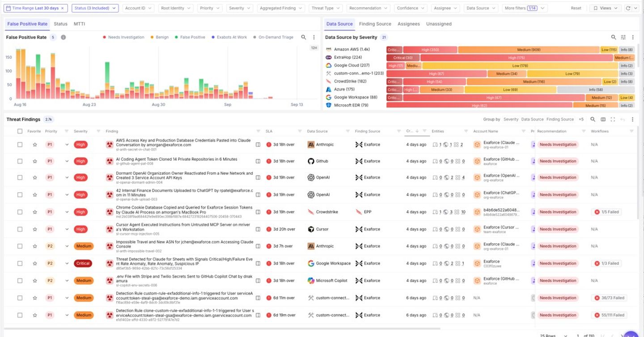Click the refresh icon in top filter bar
Image resolution: width=644 pixels, height=337 pixels.
coord(628,8)
